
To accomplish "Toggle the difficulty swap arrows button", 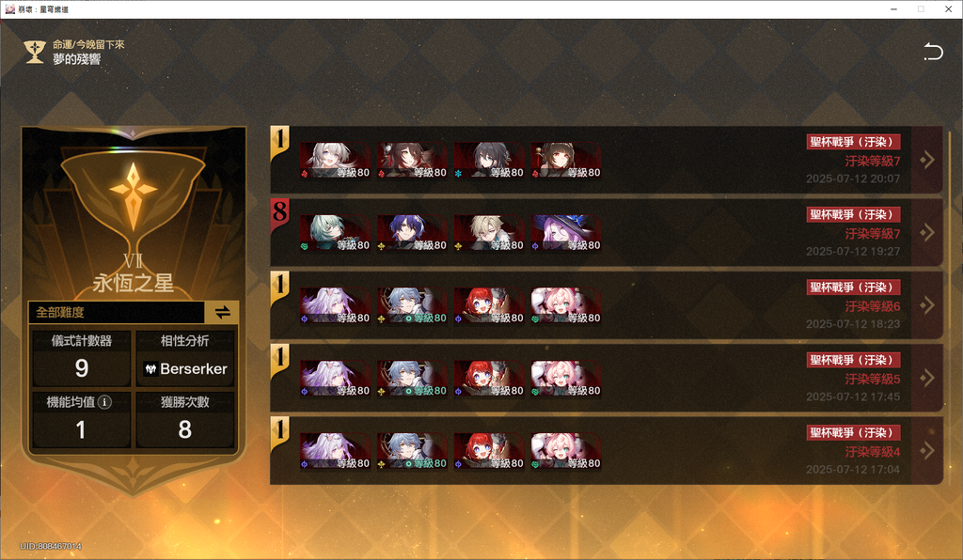I will pyautogui.click(x=222, y=312).
